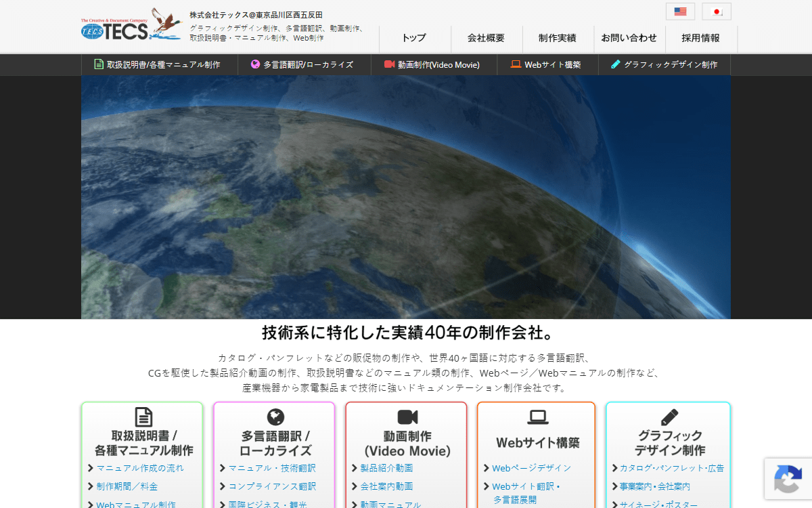Click コンプライアンス翻訳 link
The image size is (812, 508).
(x=272, y=486)
